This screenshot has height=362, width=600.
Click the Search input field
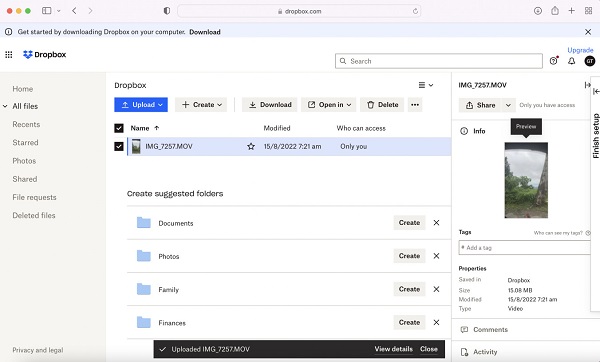(x=439, y=61)
